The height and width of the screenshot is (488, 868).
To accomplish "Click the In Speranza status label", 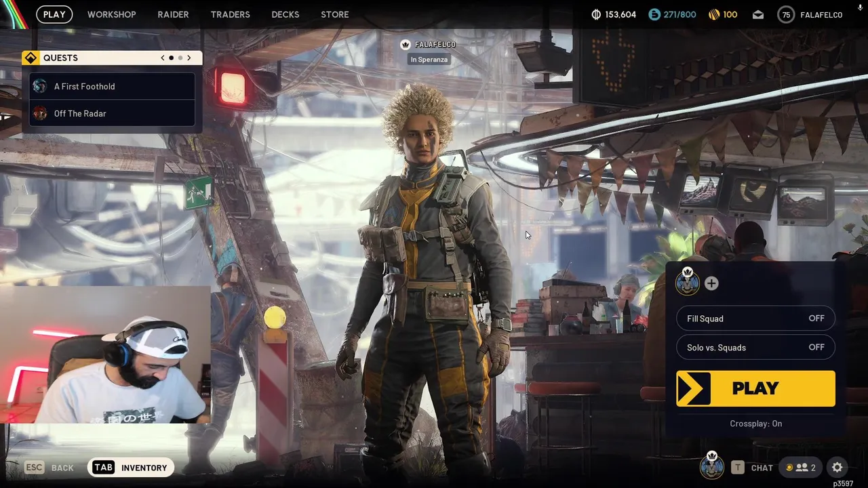I will click(429, 60).
